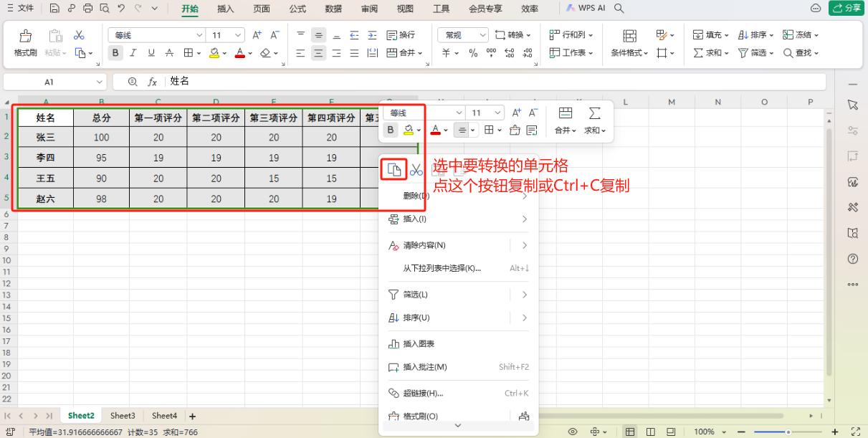The image size is (868, 438).
Task: Click the Cut scissors icon in context menu
Action: (x=417, y=169)
